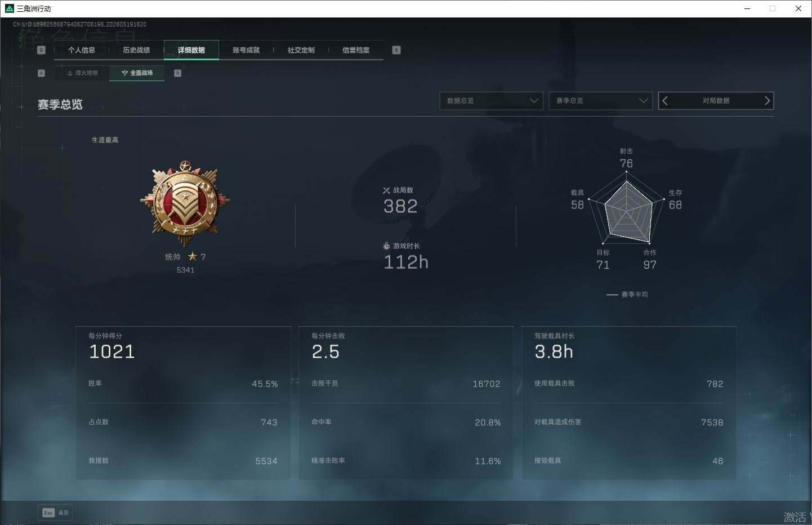
Task: Click the 赛季平均 legend label
Action: click(635, 295)
